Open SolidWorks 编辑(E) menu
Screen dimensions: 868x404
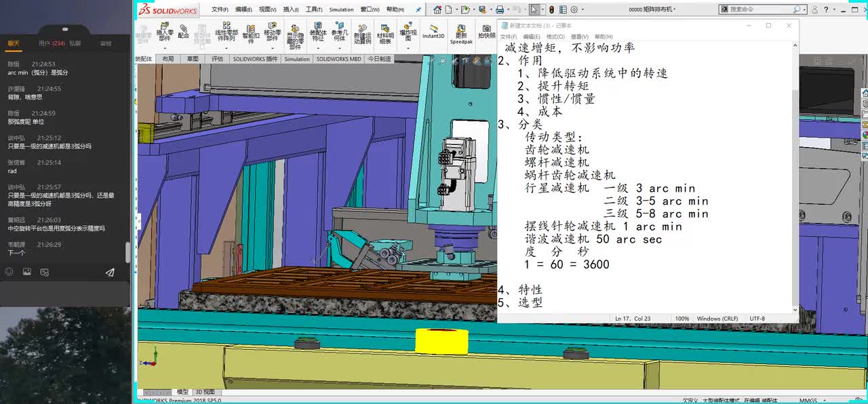click(243, 9)
